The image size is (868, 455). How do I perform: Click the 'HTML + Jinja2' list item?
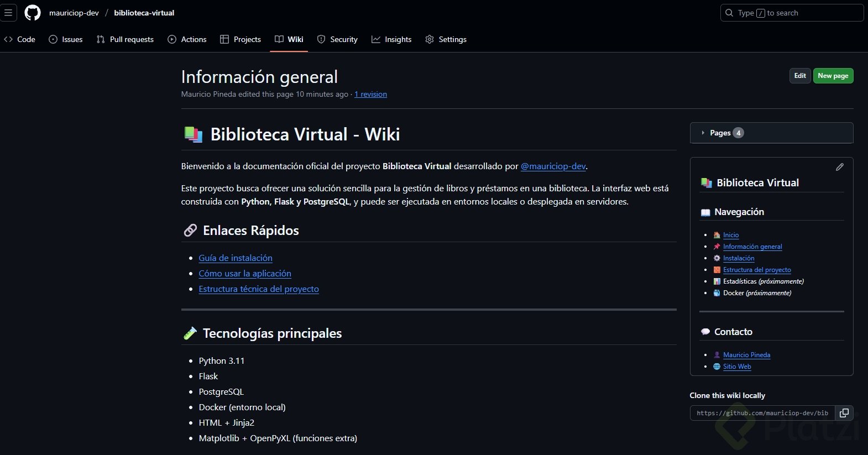227,422
